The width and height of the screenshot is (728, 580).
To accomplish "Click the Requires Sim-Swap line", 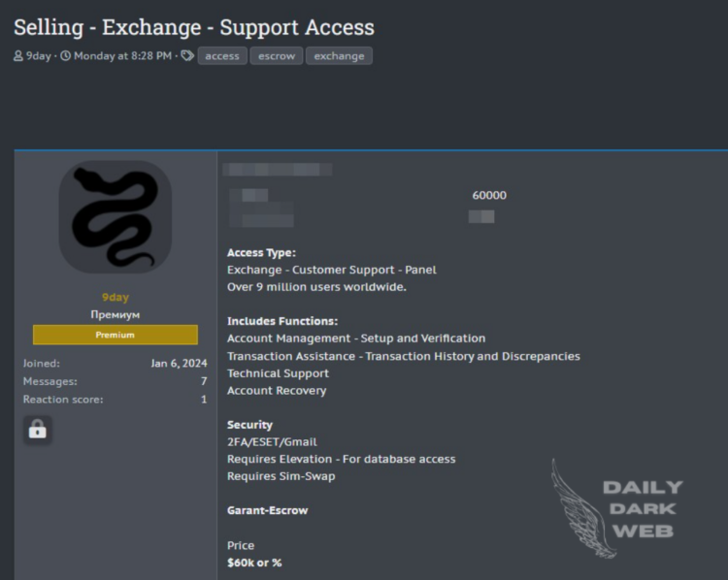I will tap(281, 476).
